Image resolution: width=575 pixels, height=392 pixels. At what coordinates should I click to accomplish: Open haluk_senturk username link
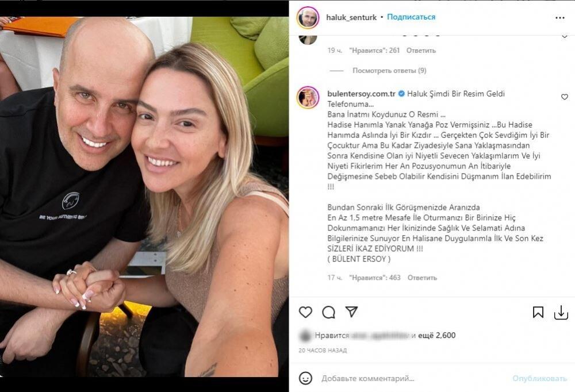351,17
